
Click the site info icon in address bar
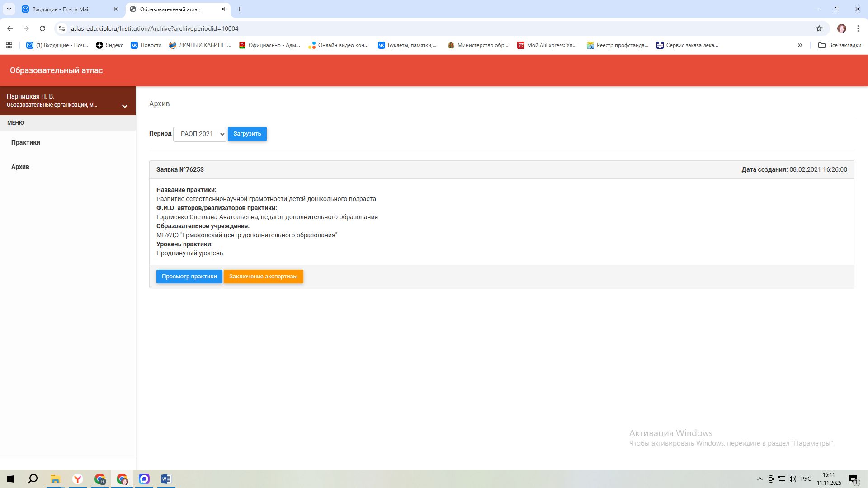click(x=62, y=28)
